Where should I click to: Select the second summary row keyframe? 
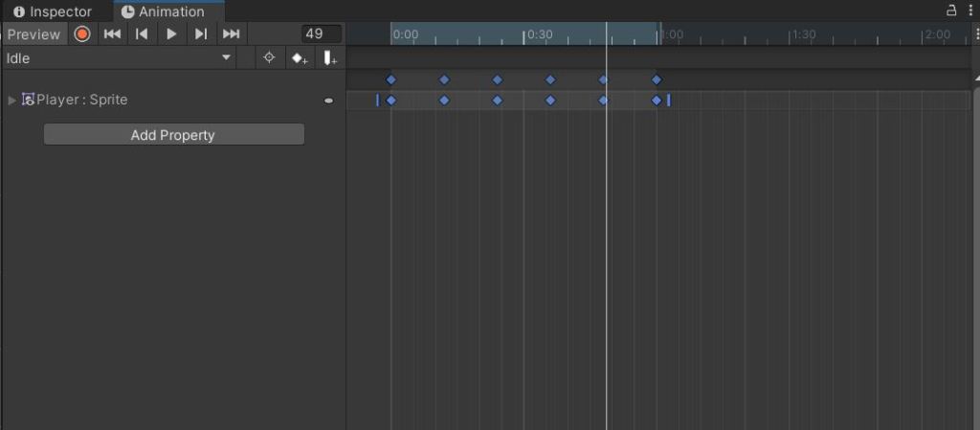(x=444, y=79)
